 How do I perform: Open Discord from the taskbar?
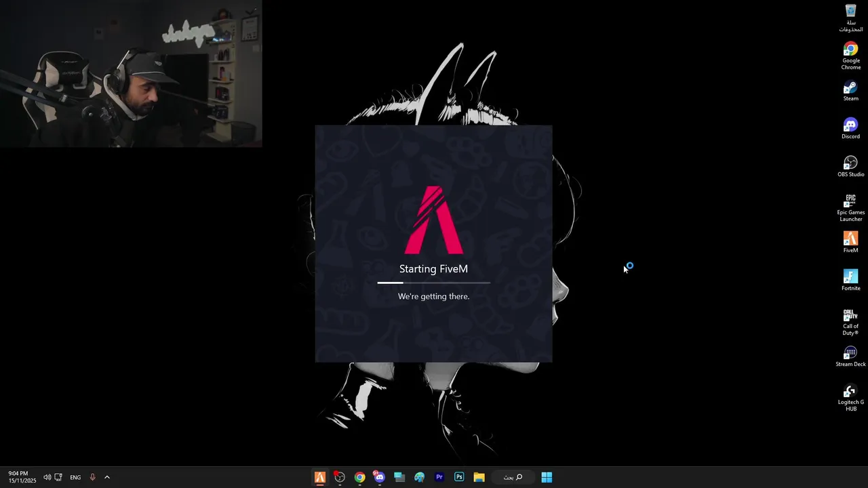[379, 477]
